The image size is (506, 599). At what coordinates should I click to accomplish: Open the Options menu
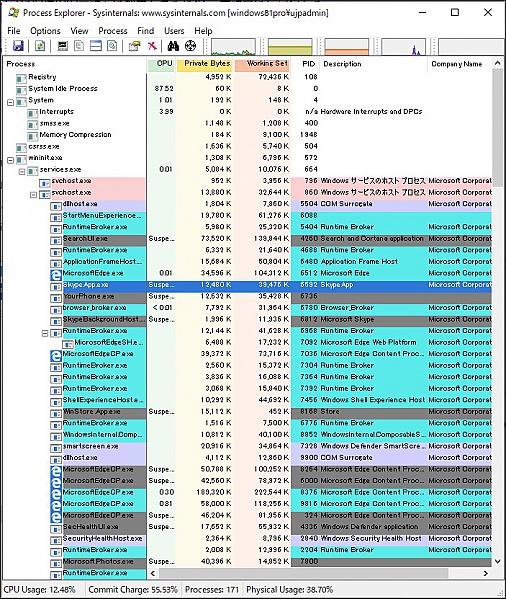tap(45, 31)
